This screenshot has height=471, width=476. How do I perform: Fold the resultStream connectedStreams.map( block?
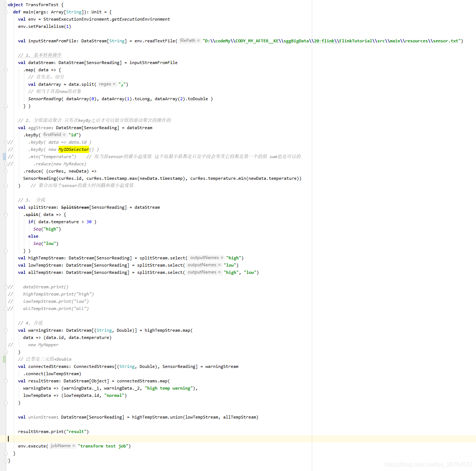[x=6, y=381]
